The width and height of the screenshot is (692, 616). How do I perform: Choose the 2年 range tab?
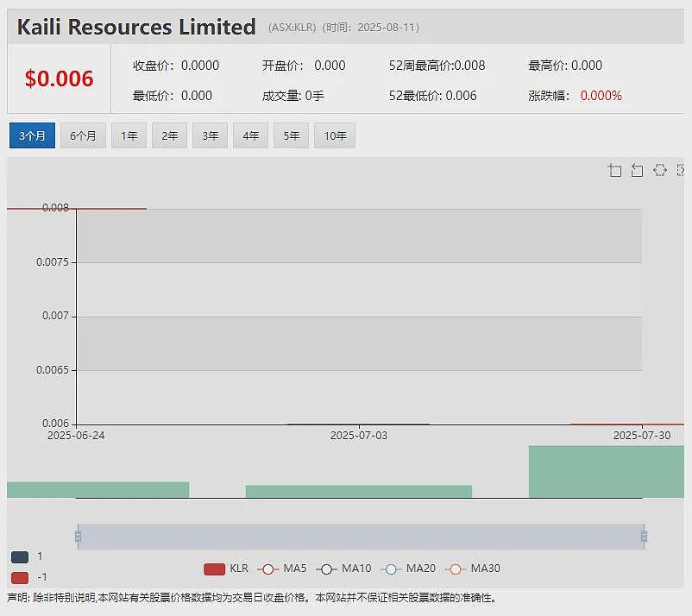point(169,135)
